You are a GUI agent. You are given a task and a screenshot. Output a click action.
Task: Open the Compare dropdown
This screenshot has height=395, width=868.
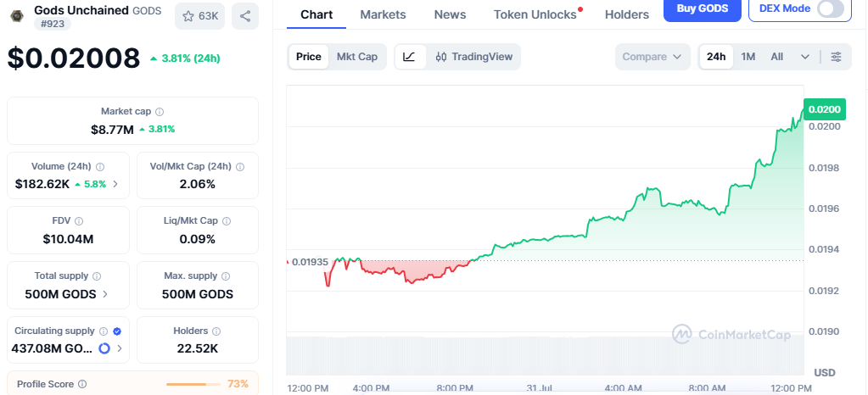pyautogui.click(x=652, y=57)
